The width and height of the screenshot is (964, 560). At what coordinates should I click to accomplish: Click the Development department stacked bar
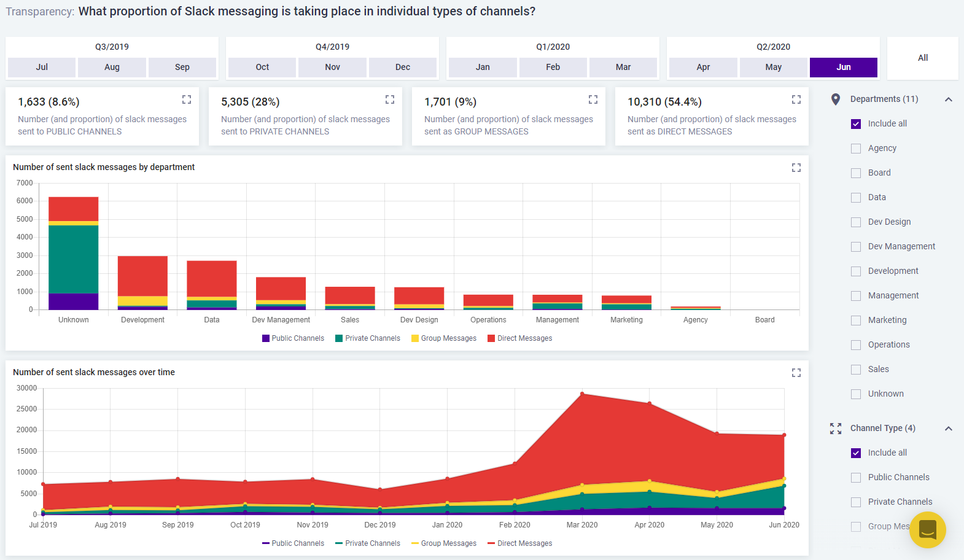[x=142, y=283]
